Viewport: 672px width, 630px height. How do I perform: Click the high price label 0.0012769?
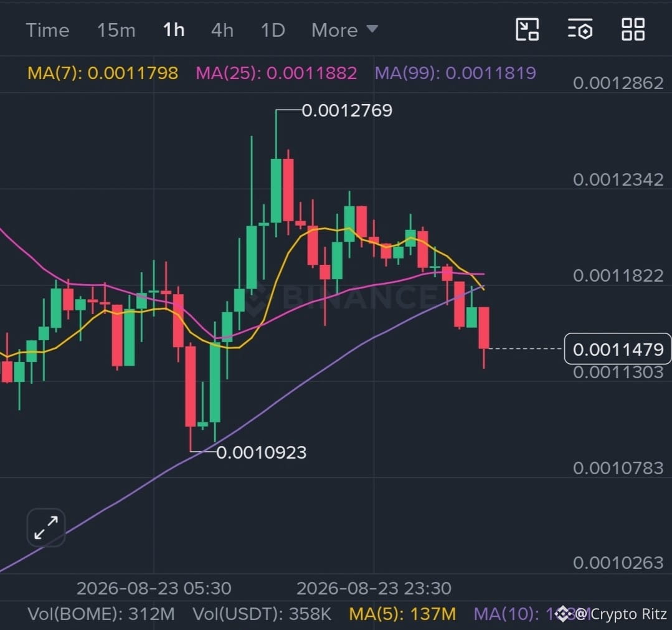point(347,111)
